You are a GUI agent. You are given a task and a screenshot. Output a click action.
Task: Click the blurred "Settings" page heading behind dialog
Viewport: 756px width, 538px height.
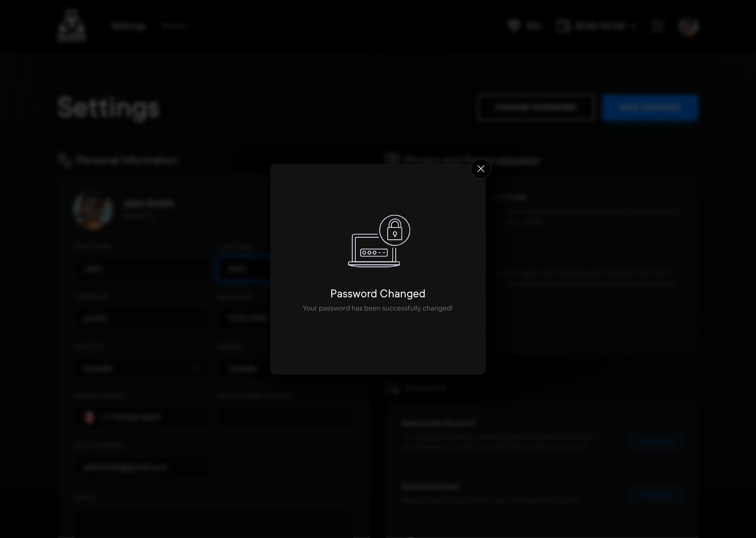point(109,108)
